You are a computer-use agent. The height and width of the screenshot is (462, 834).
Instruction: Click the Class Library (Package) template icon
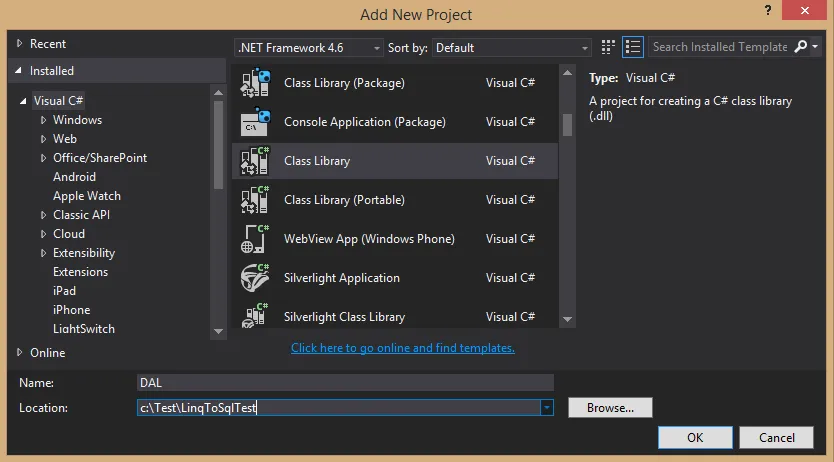(x=256, y=83)
